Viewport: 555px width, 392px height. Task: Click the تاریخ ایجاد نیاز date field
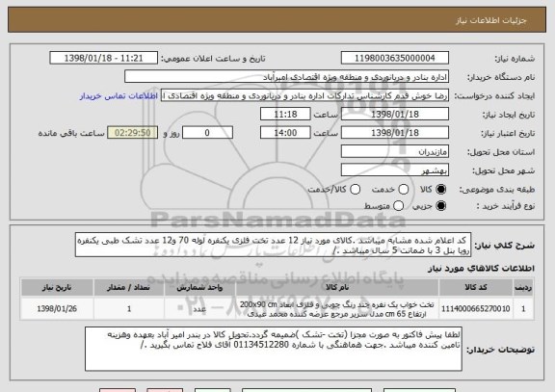[x=395, y=115]
